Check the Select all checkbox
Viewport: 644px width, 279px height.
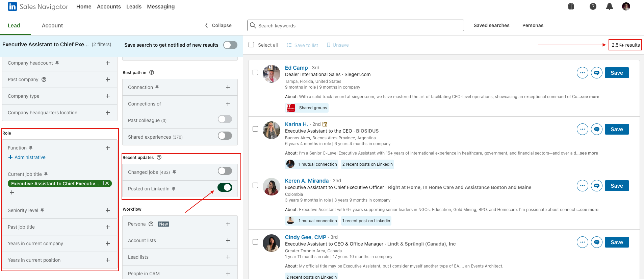[251, 45]
